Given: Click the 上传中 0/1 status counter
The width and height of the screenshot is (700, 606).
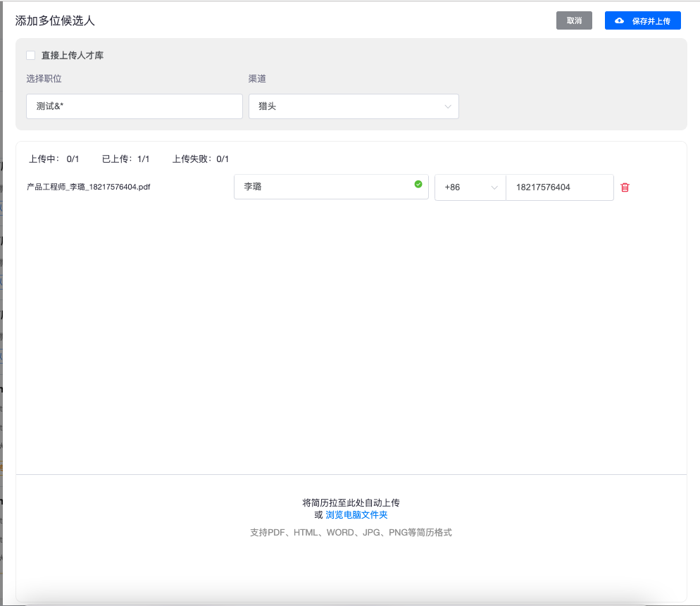Looking at the screenshot, I should coord(54,159).
